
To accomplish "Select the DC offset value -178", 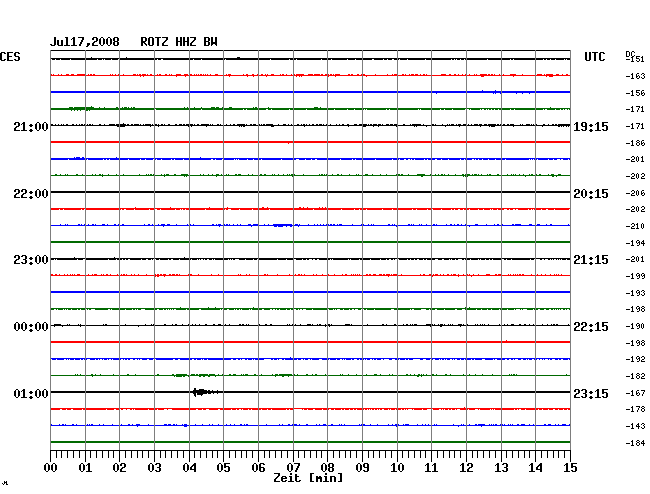I will click(635, 409).
